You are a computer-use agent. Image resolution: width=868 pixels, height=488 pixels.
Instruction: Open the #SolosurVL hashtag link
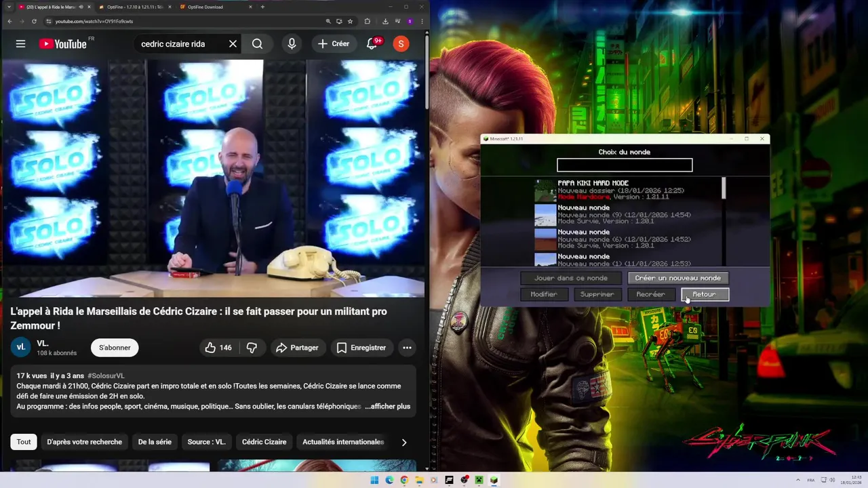click(x=106, y=375)
